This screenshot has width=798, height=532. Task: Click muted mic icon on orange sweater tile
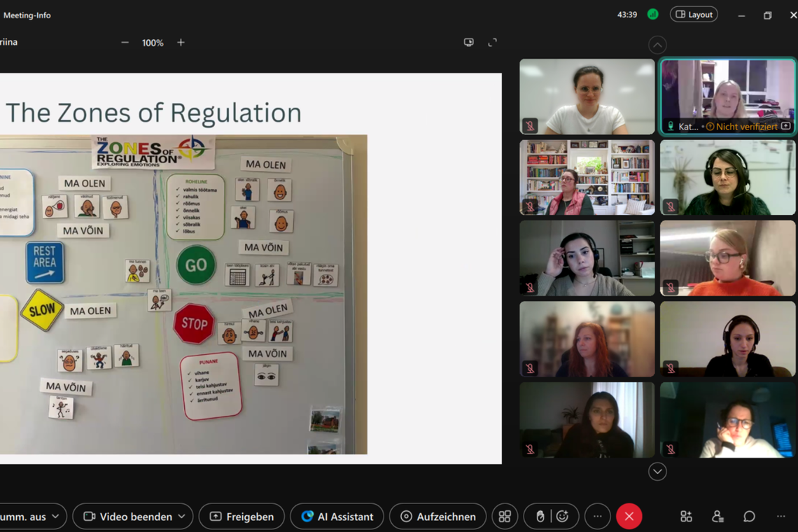click(671, 288)
